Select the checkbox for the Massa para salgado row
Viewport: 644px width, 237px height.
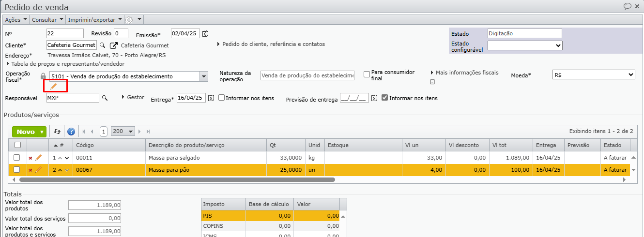tap(17, 158)
